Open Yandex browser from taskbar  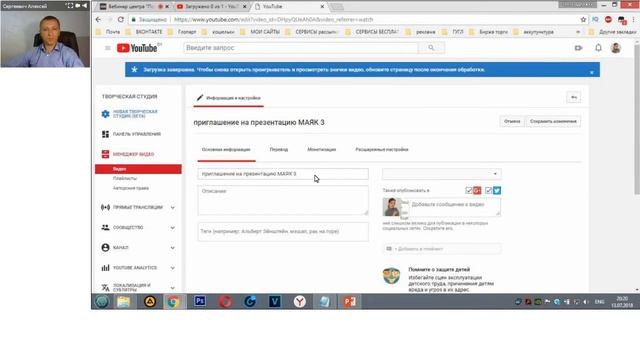pos(300,301)
